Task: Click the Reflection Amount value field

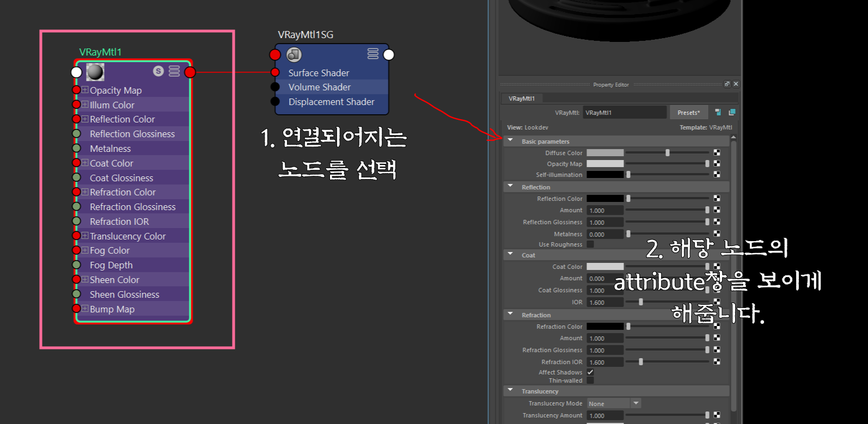Action: coord(605,210)
